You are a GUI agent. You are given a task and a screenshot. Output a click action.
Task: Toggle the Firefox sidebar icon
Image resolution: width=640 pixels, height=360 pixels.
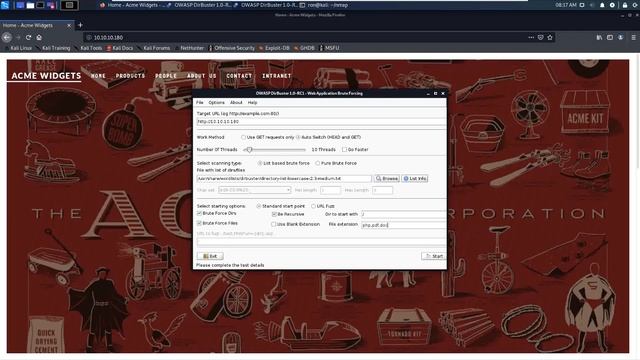click(x=610, y=37)
